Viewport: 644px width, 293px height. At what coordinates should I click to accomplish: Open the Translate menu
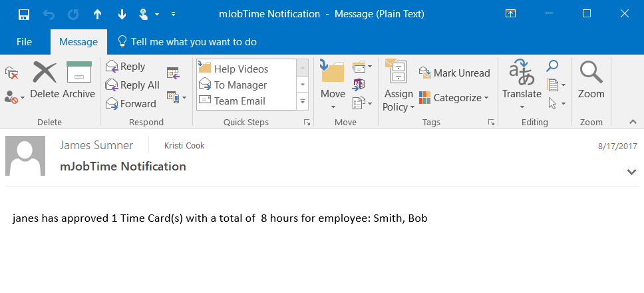pos(522,85)
